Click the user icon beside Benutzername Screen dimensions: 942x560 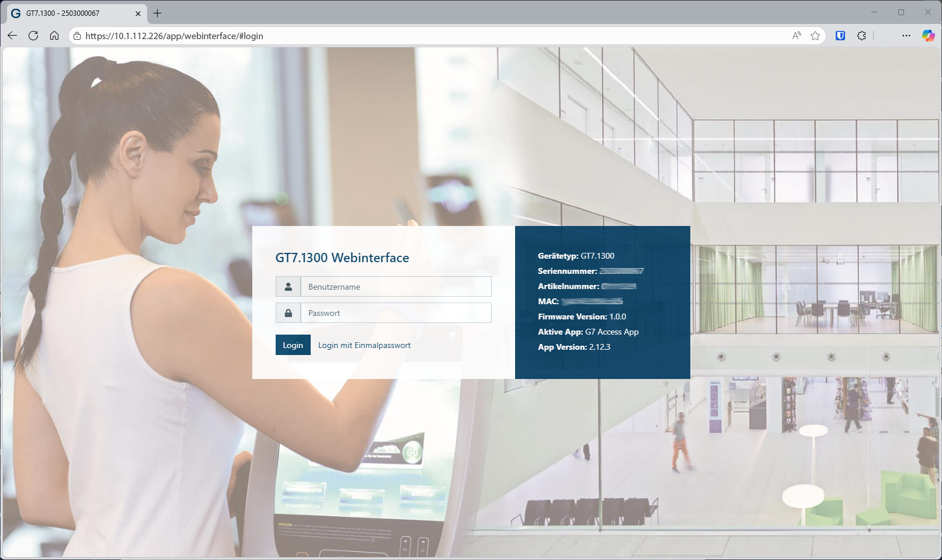pyautogui.click(x=288, y=287)
